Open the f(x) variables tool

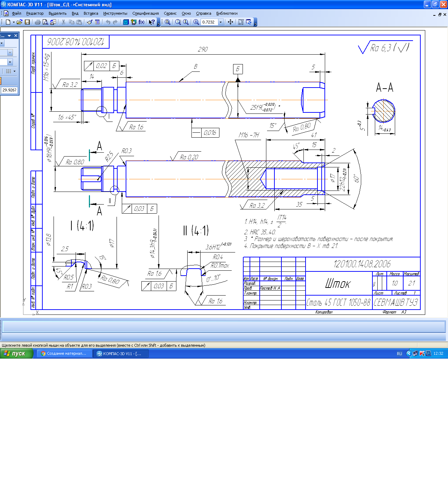pos(141,22)
